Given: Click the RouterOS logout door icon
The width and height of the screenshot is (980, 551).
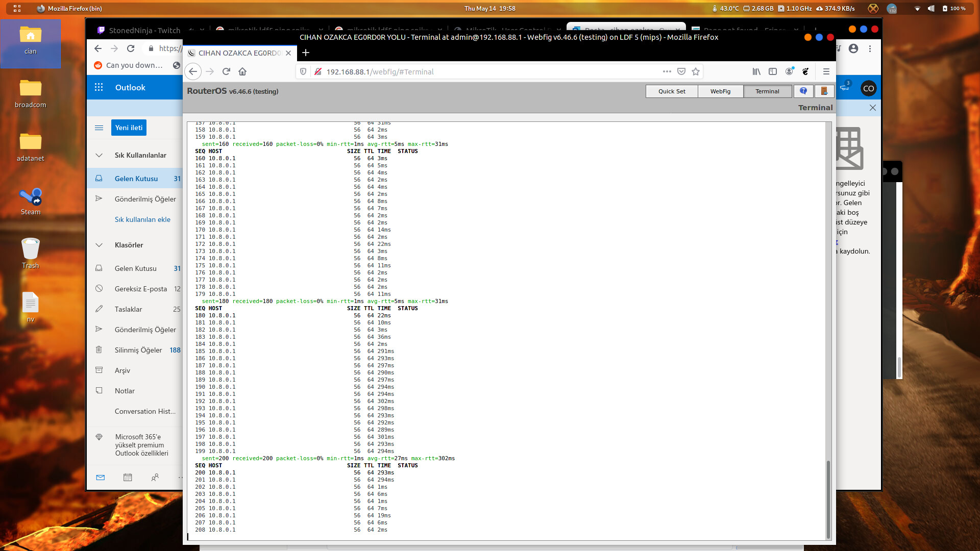Looking at the screenshot, I should (x=823, y=91).
